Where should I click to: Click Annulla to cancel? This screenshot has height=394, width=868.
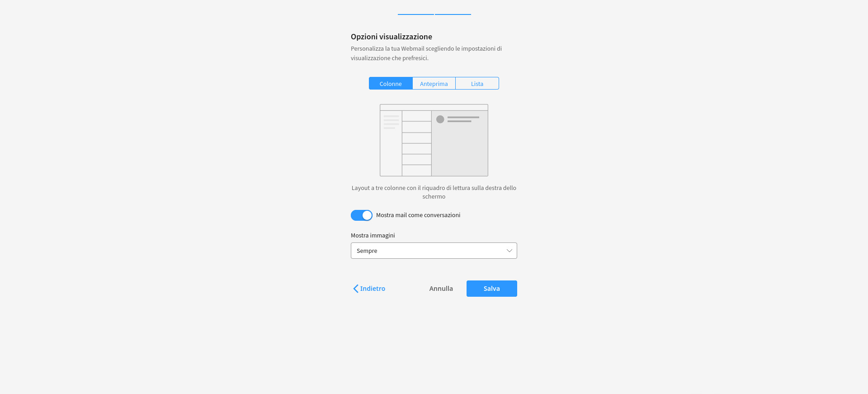tap(441, 289)
